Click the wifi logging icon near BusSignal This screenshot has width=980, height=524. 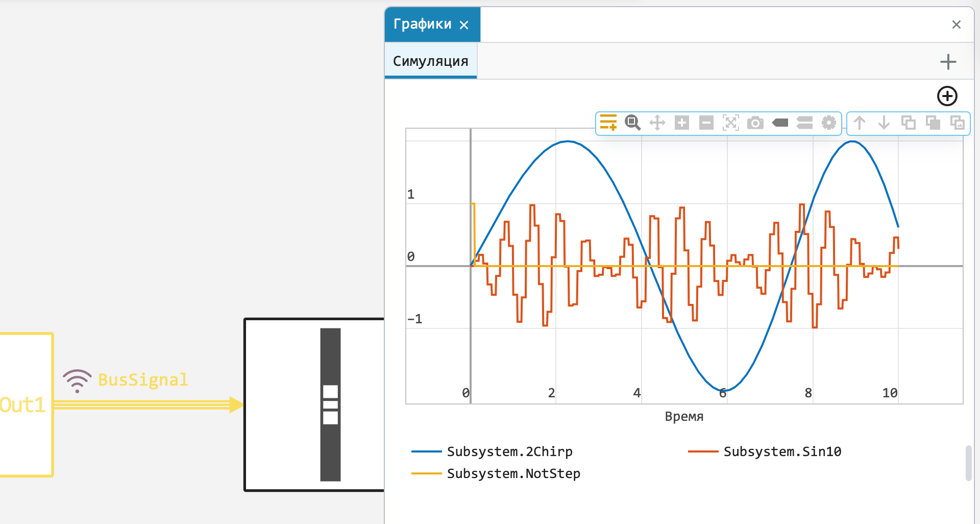point(77,381)
